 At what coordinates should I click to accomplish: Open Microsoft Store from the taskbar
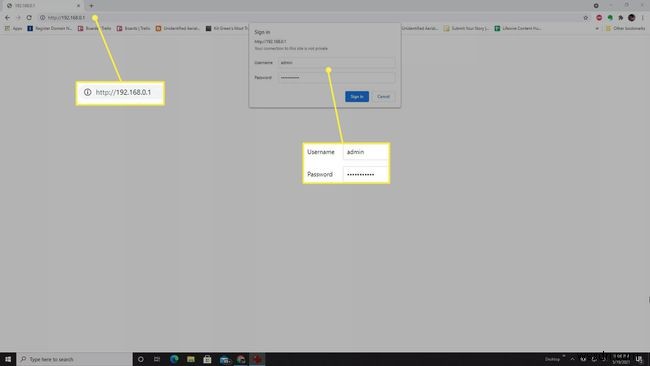coord(207,359)
